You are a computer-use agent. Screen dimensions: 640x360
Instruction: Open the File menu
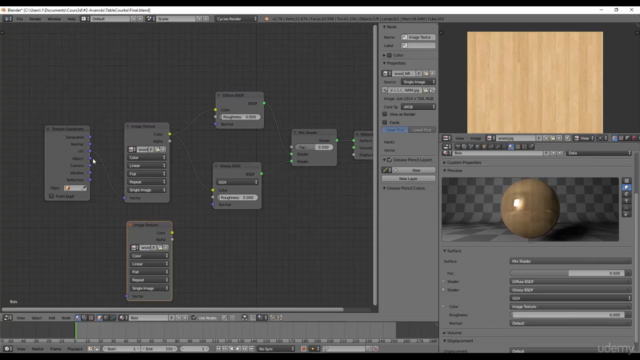[x=20, y=19]
